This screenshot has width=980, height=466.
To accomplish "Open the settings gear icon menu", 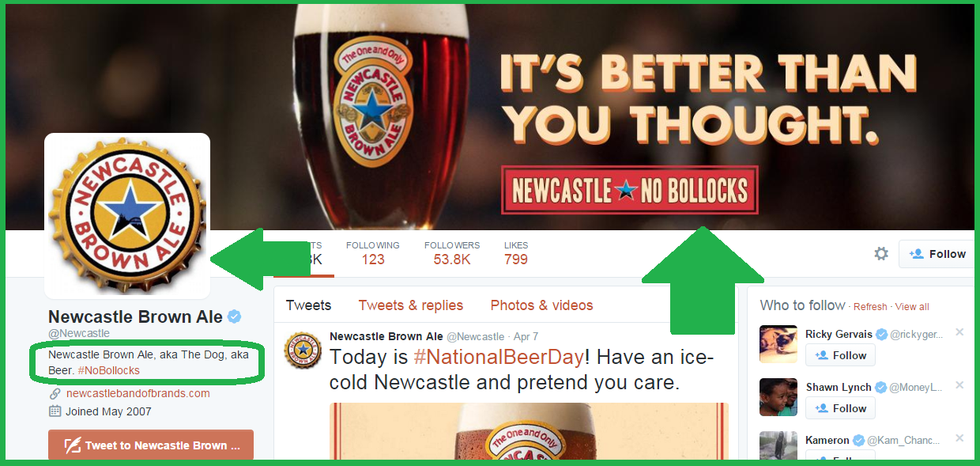I will (x=881, y=254).
